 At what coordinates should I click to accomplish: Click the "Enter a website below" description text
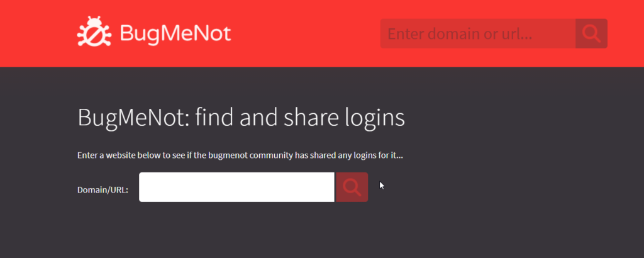240,155
